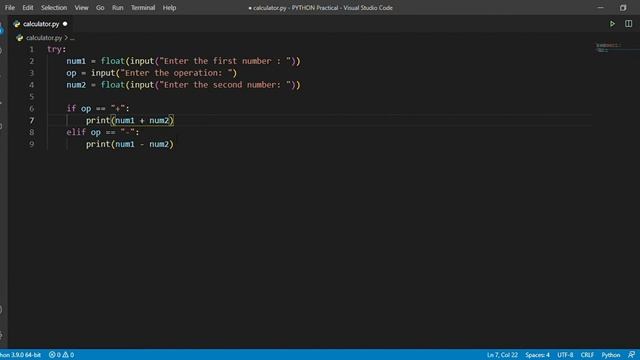Select Python language mode in status bar
640x360 pixels.
pos(611,355)
